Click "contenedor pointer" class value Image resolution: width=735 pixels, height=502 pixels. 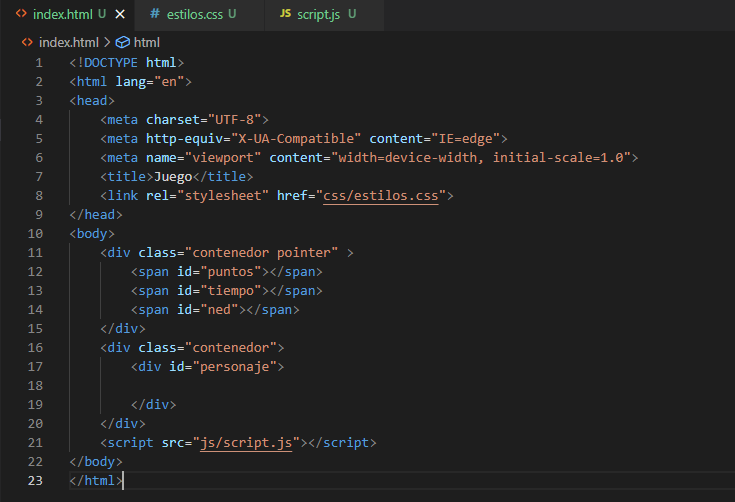click(x=262, y=253)
